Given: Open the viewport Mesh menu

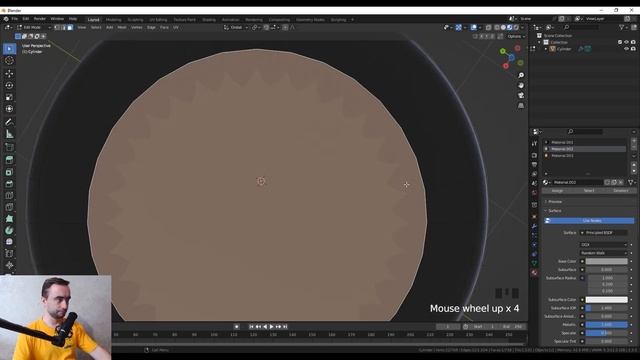Looking at the screenshot, I should point(122,27).
